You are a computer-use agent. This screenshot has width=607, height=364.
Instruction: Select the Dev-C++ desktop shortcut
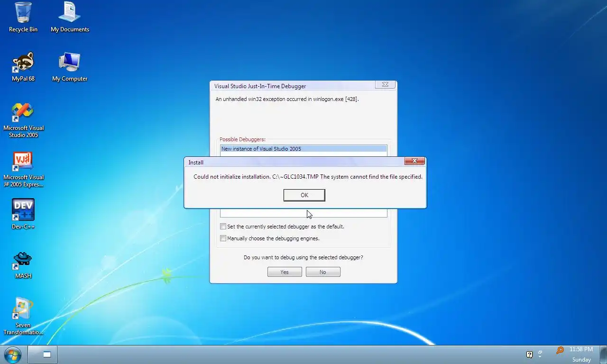(x=23, y=214)
